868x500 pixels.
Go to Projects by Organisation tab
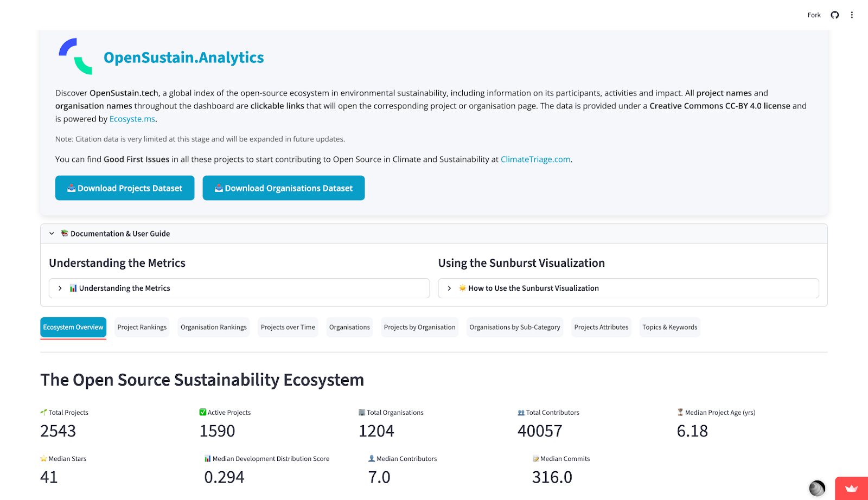[419, 328]
